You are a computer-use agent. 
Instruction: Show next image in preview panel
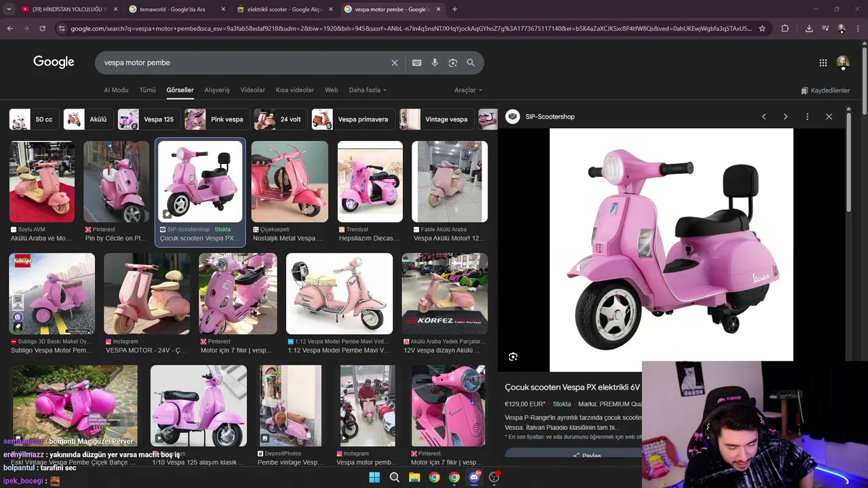[x=785, y=117]
